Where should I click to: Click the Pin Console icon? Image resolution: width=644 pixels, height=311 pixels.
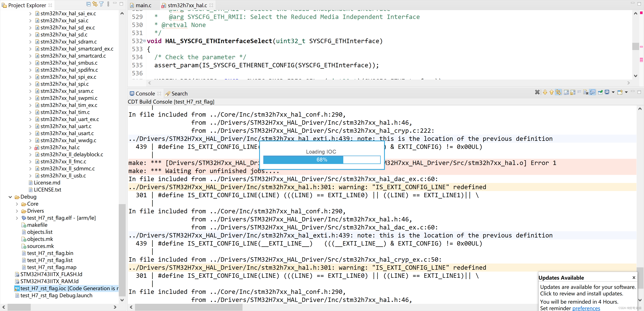[600, 92]
